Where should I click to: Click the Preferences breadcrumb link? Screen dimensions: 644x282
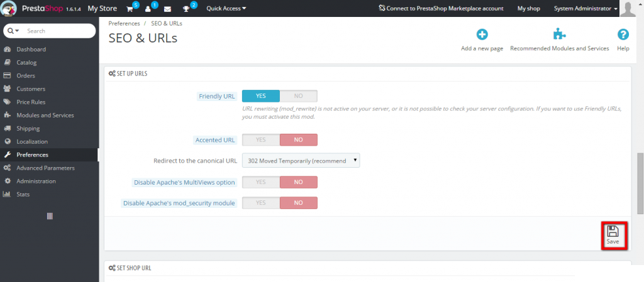click(124, 23)
